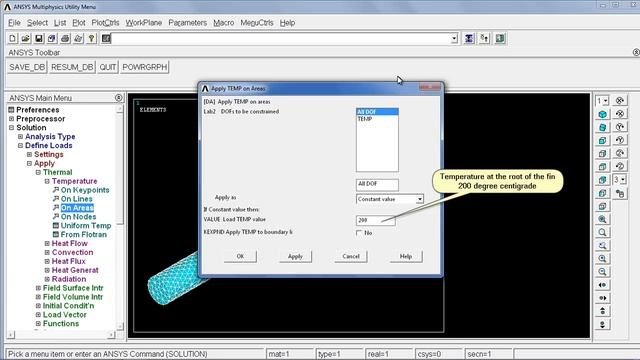The height and width of the screenshot is (360, 640).
Task: Click the RESUM_DB button
Action: click(72, 67)
